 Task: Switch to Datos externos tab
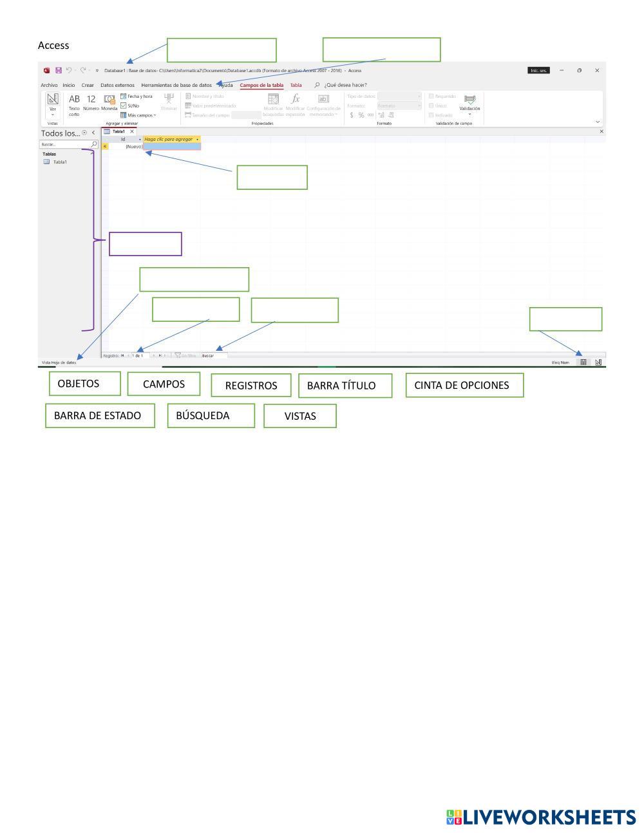click(x=117, y=85)
